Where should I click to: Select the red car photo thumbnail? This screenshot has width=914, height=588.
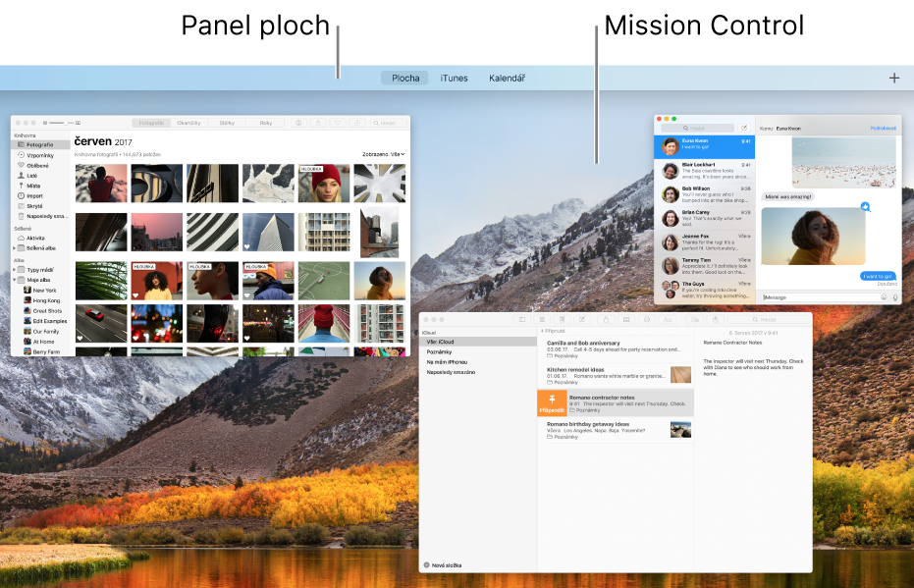101,323
